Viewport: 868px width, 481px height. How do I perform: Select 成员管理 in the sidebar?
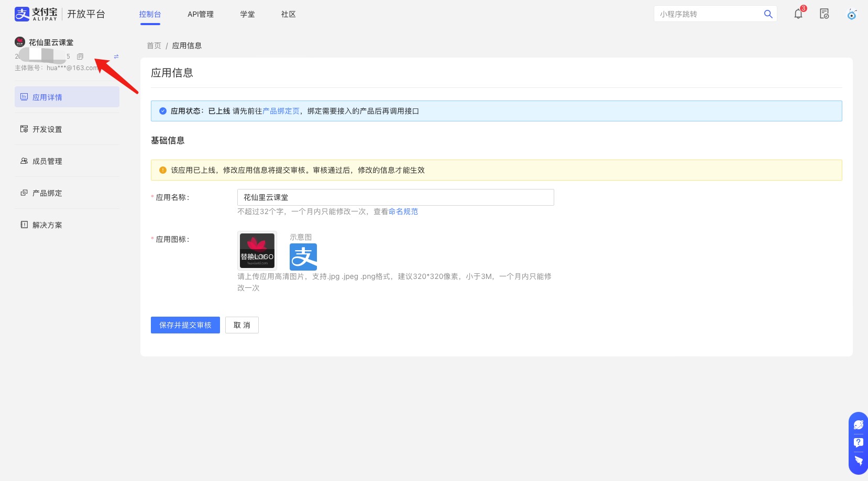pyautogui.click(x=67, y=161)
